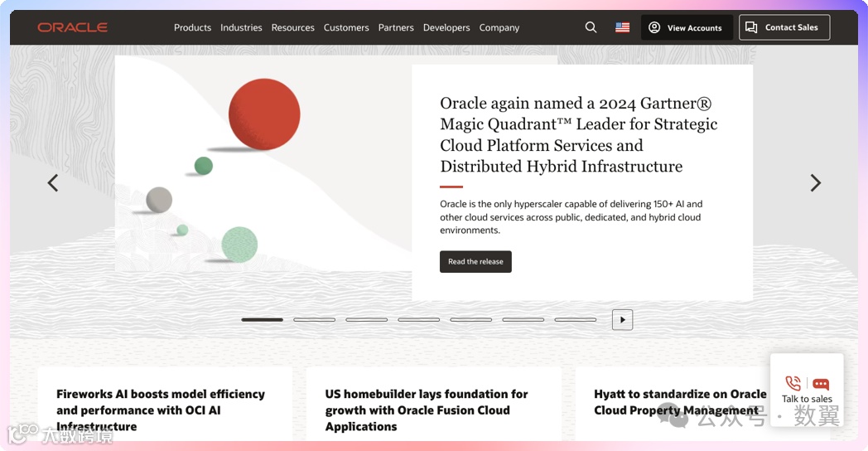Click the phone icon above Talk to sales

pyautogui.click(x=793, y=383)
